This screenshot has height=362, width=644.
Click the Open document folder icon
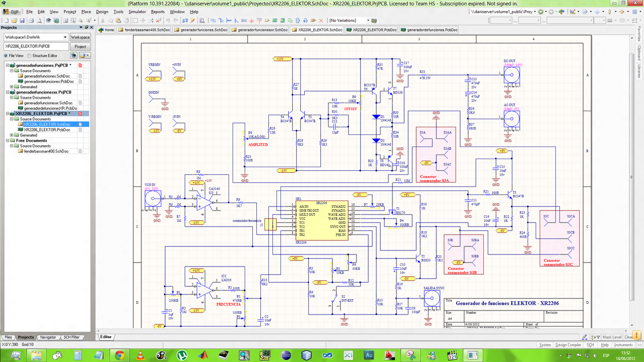14,21
